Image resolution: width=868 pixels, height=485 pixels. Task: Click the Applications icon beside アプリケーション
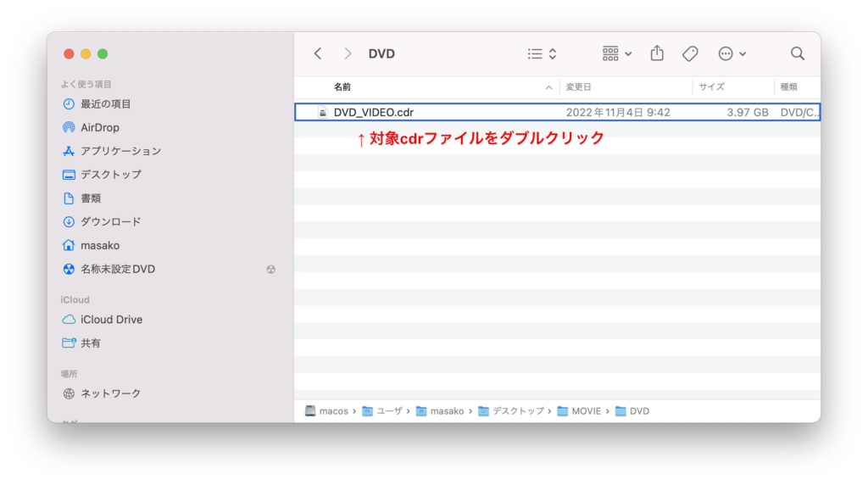click(69, 151)
